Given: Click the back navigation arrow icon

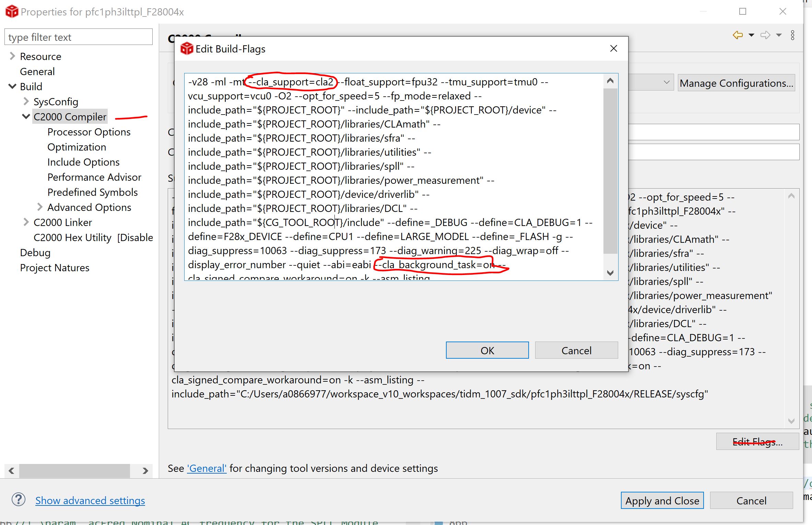Looking at the screenshot, I should 738,35.
